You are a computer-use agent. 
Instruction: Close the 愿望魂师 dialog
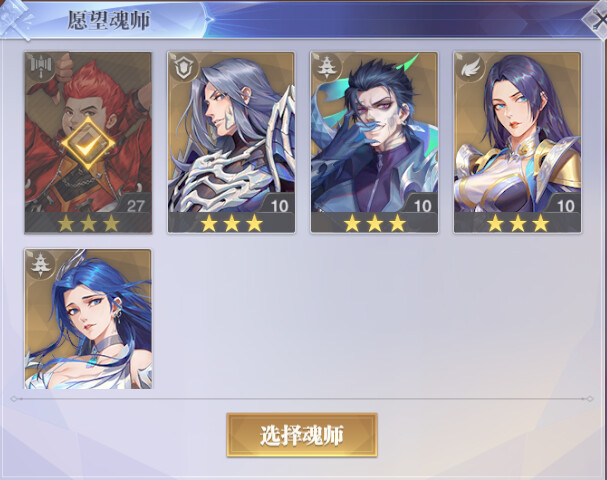coord(597,19)
